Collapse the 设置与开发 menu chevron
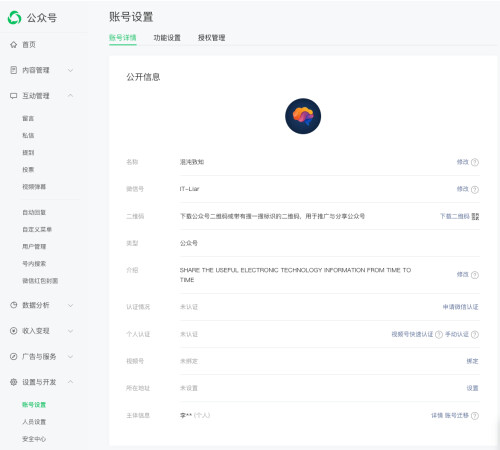Viewport: 500px width, 450px height. [x=70, y=382]
